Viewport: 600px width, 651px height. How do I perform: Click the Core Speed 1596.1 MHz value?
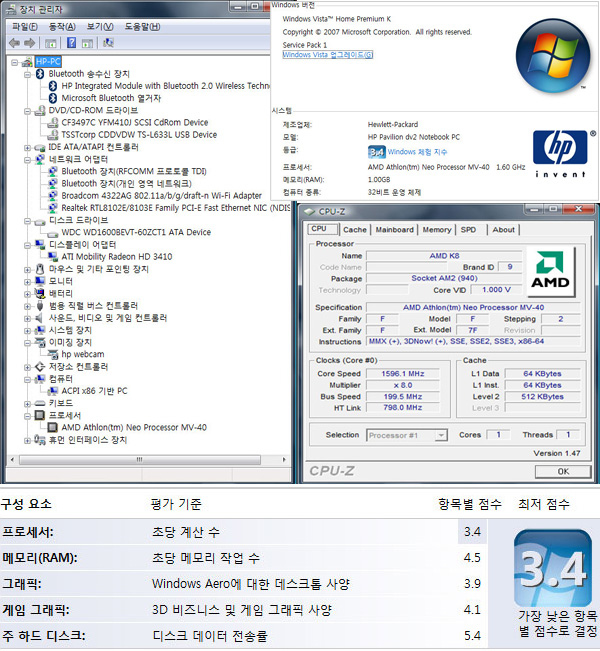(x=403, y=374)
